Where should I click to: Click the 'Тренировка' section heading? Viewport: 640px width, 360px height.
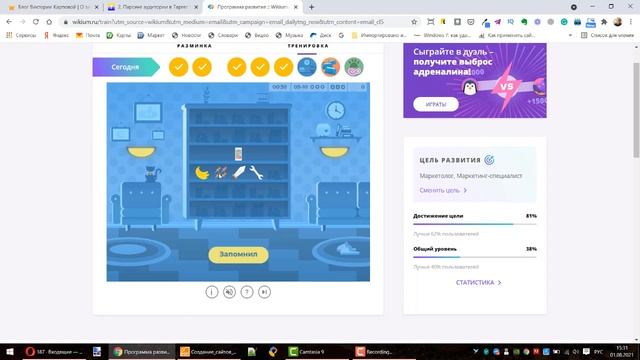click(308, 46)
